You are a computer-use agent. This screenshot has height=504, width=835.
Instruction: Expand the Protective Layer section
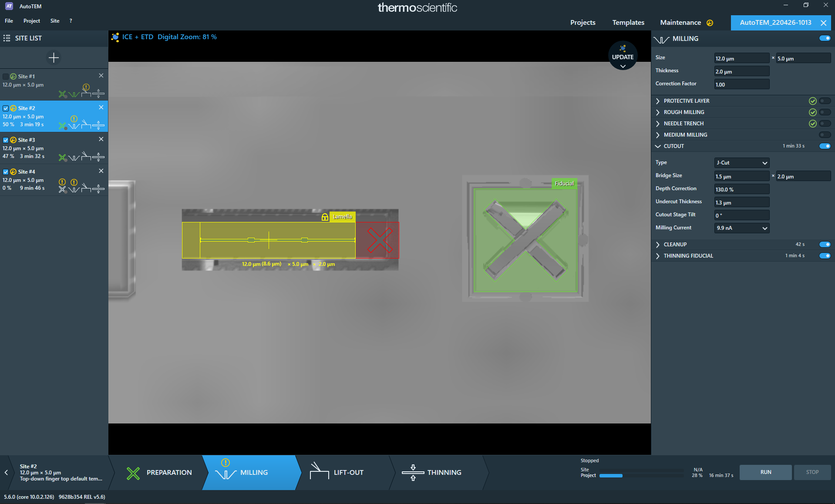[x=658, y=101]
